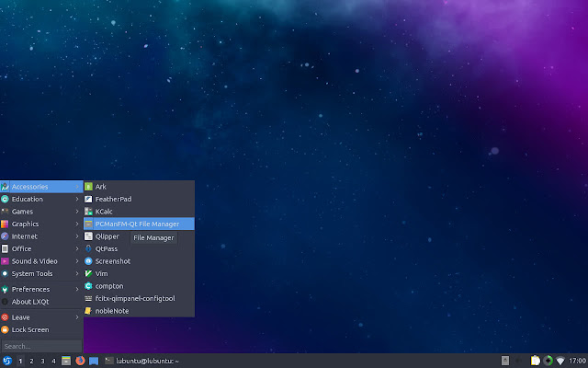Switch to virtual desktop 3
This screenshot has height=368, width=588.
[42, 361]
